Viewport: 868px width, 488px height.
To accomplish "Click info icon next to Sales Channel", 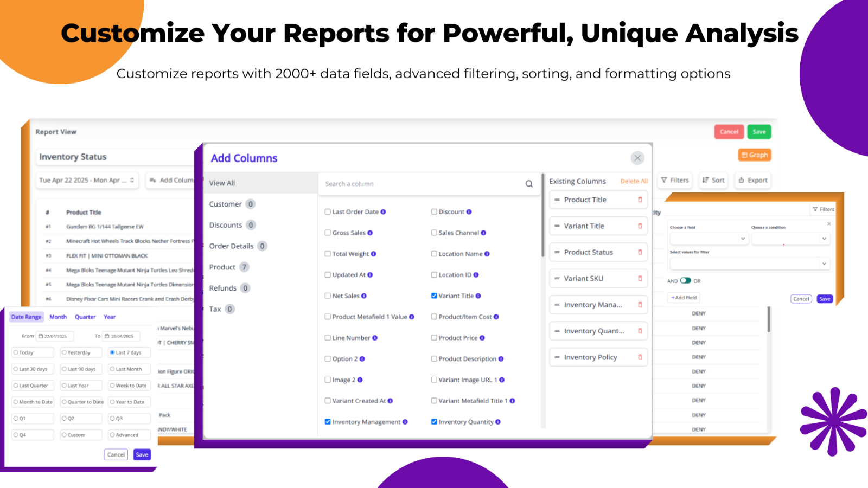I will 483,233.
